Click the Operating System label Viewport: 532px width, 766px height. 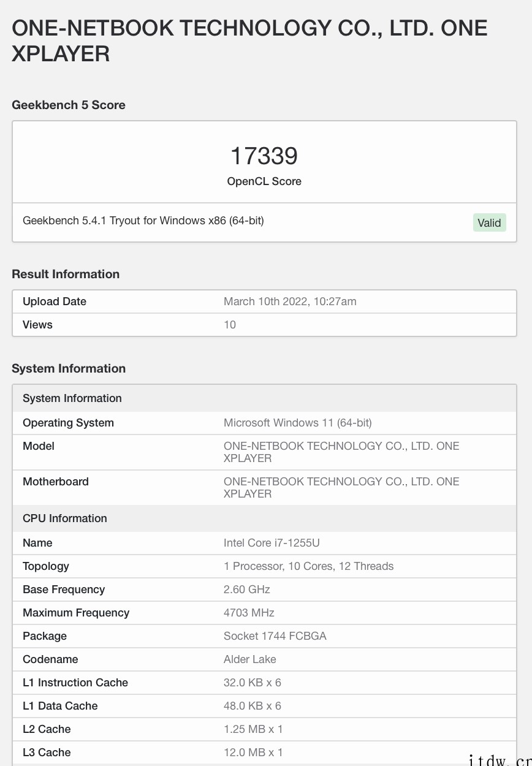(x=68, y=423)
